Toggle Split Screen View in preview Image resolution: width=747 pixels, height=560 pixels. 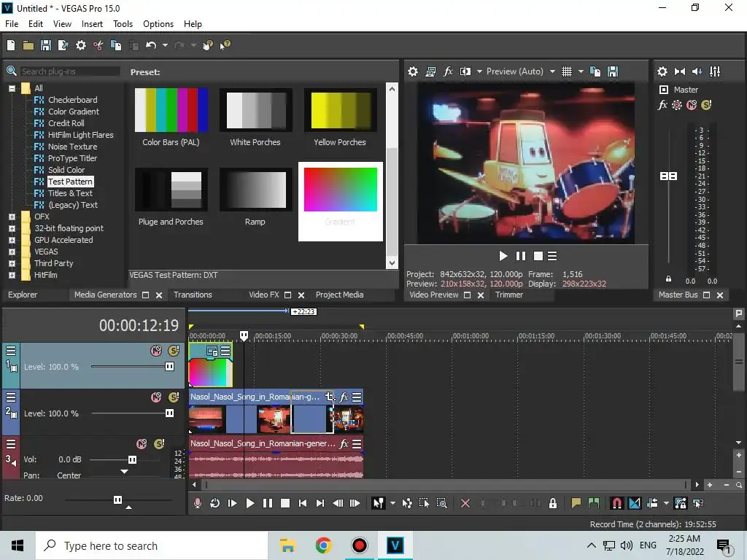click(465, 71)
